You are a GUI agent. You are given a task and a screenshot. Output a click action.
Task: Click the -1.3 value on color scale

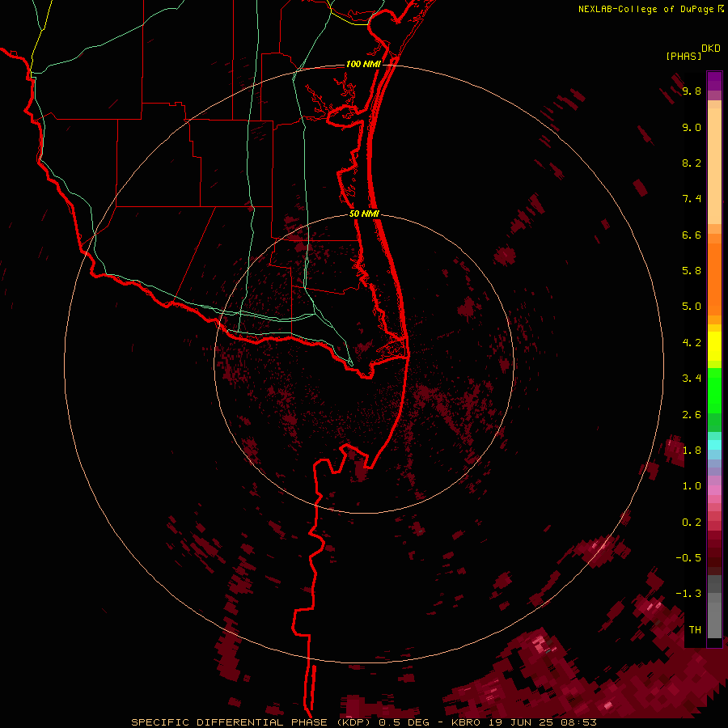point(688,594)
